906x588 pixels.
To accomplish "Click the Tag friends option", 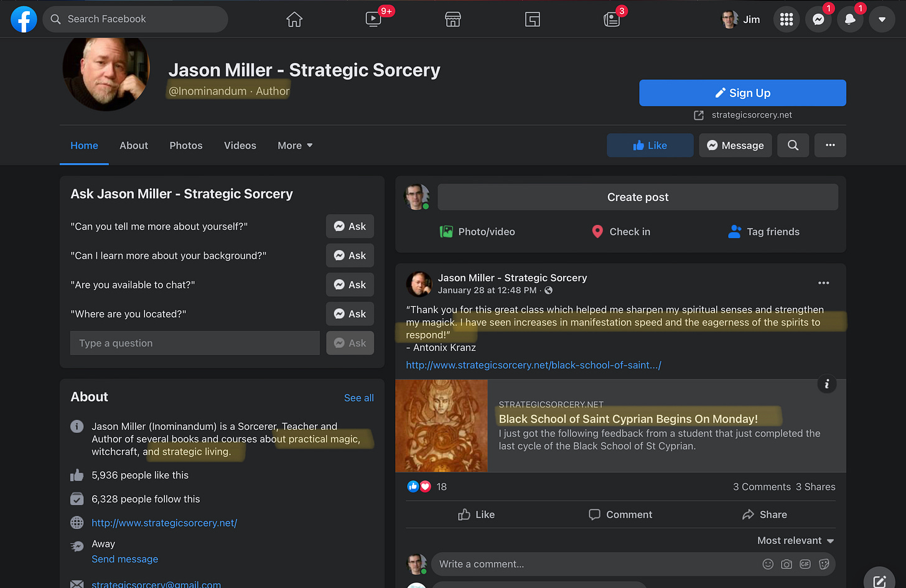I will point(764,231).
